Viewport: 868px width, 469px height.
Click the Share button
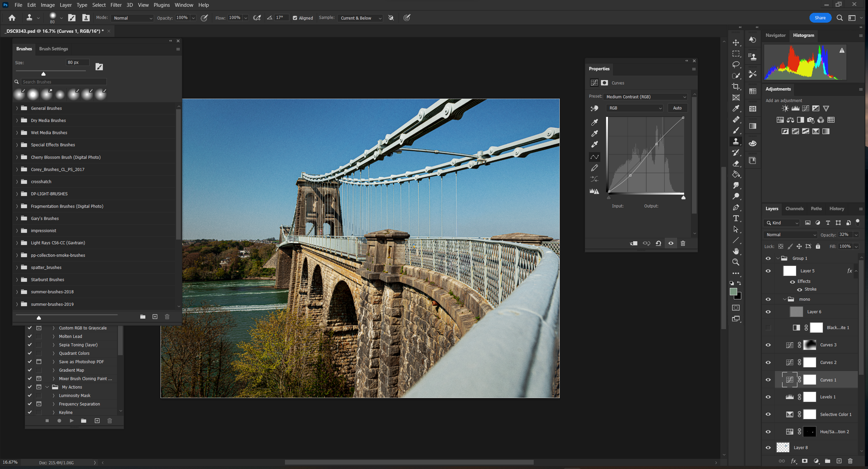[x=820, y=18]
